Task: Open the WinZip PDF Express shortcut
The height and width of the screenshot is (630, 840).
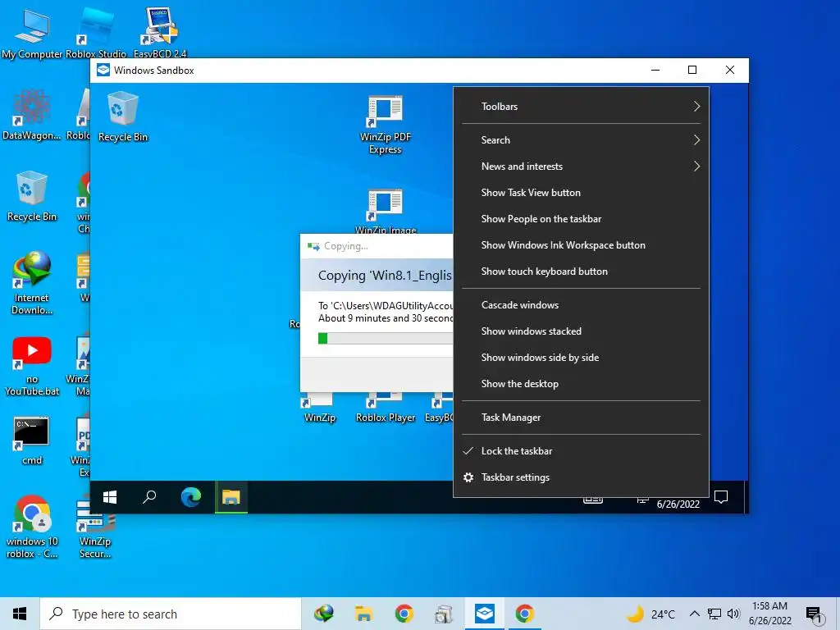Action: pyautogui.click(x=386, y=125)
